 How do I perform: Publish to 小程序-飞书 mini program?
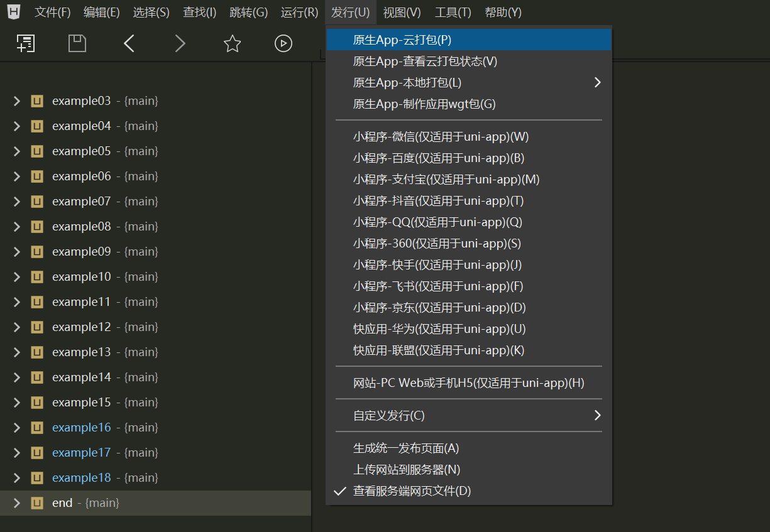coord(469,286)
